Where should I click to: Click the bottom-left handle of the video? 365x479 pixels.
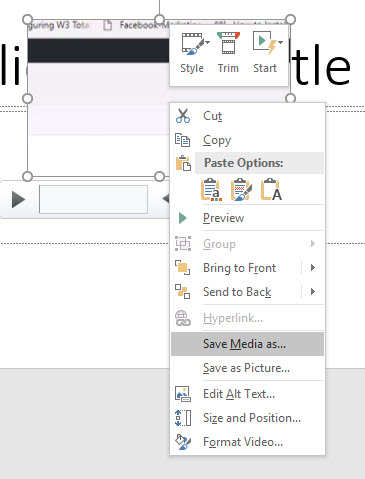point(27,176)
